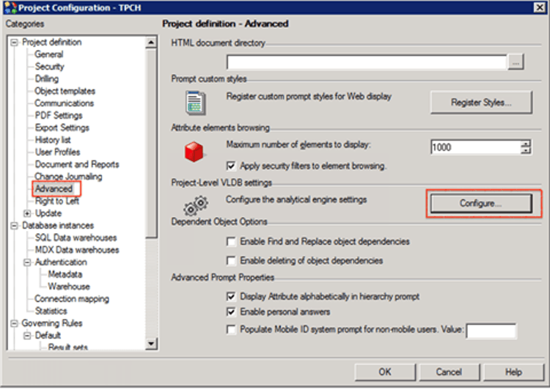This screenshot has height=392, width=550.
Task: Collapse the Project definition tree node
Action: [x=15, y=42]
